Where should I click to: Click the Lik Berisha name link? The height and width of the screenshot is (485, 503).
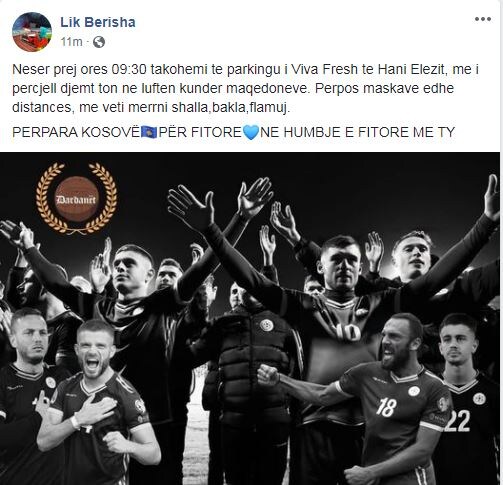98,22
